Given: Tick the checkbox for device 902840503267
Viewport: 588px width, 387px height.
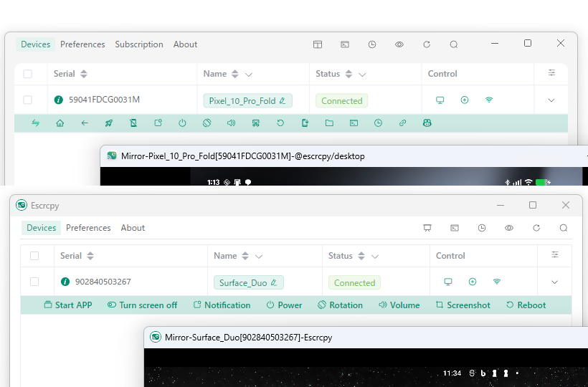Looking at the screenshot, I should pyautogui.click(x=34, y=282).
